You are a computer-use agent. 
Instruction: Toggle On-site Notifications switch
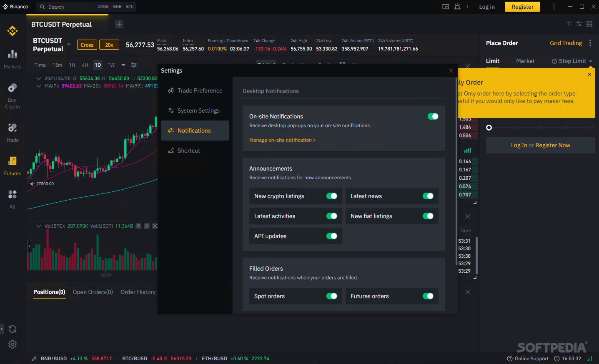pyautogui.click(x=433, y=116)
